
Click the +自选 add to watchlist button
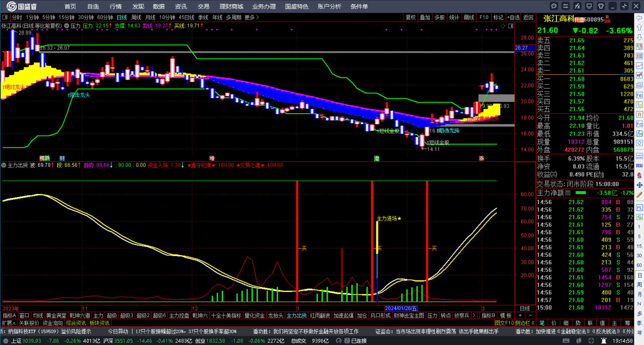(x=514, y=17)
